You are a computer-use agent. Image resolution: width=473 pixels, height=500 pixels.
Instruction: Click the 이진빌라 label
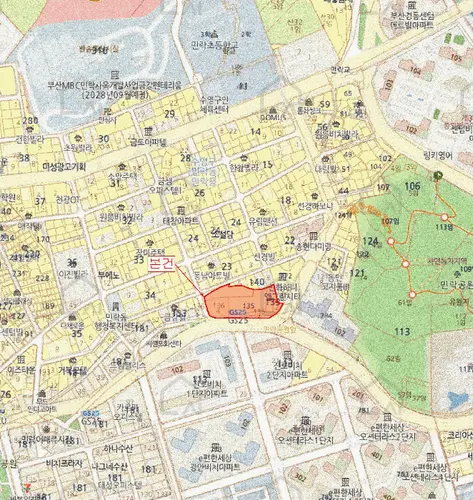coord(72,274)
